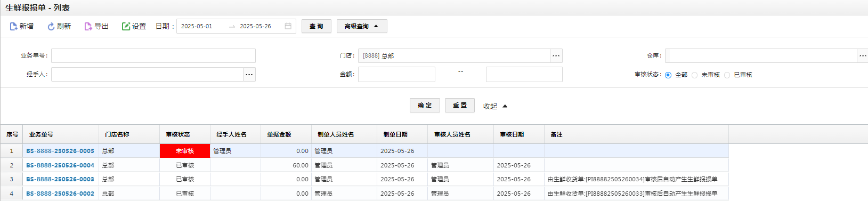
Task: Click 收起 to collapse the filters
Action: [x=495, y=106]
